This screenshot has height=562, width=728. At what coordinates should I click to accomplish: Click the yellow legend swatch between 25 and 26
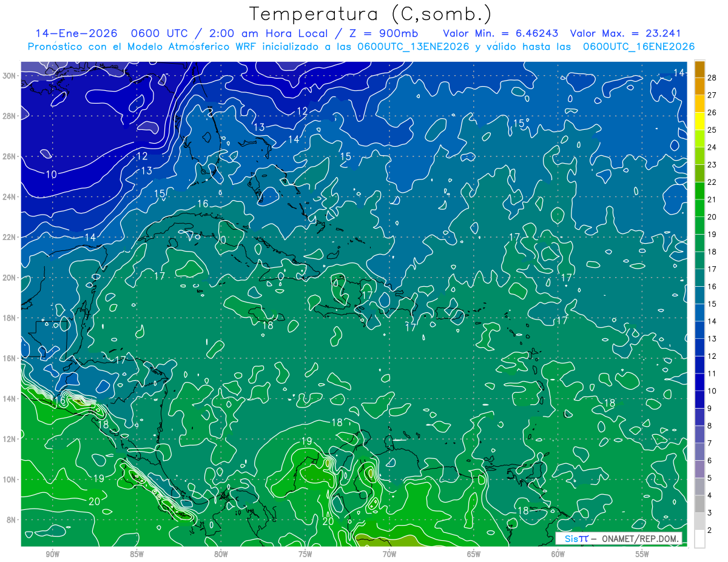pos(699,121)
